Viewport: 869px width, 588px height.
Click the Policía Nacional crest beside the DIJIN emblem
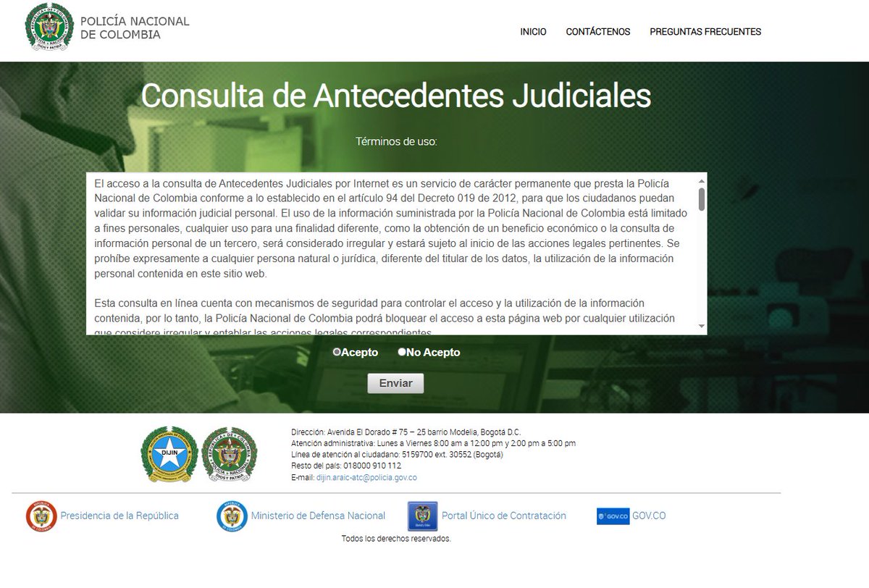tap(228, 457)
